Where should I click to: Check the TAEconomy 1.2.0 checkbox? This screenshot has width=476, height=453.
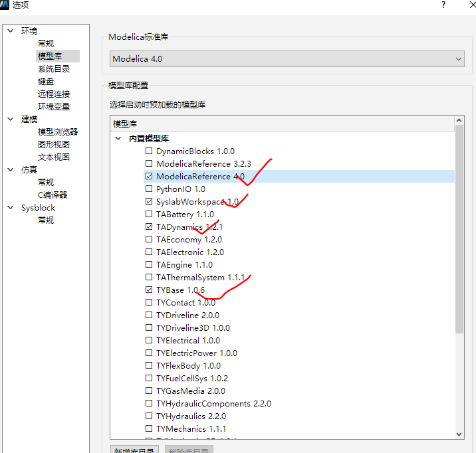coord(149,239)
